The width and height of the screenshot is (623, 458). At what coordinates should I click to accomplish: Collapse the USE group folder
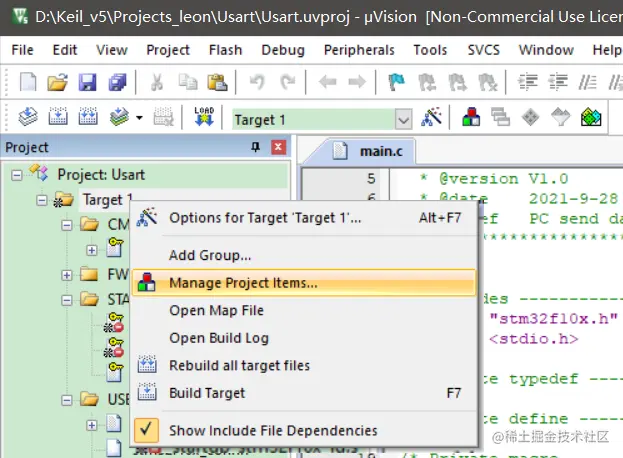tap(67, 400)
